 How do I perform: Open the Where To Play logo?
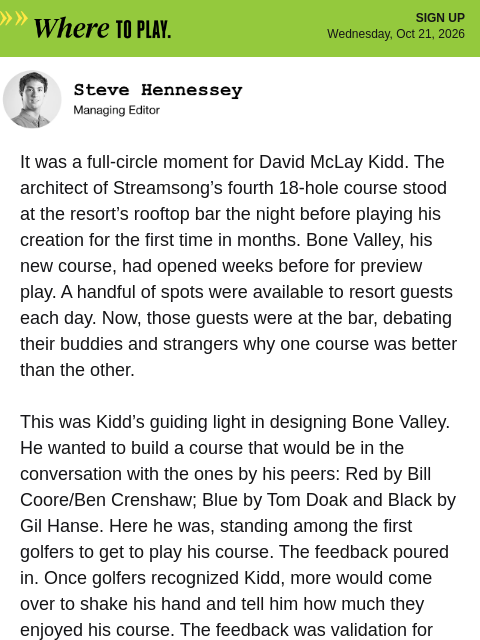102,29
